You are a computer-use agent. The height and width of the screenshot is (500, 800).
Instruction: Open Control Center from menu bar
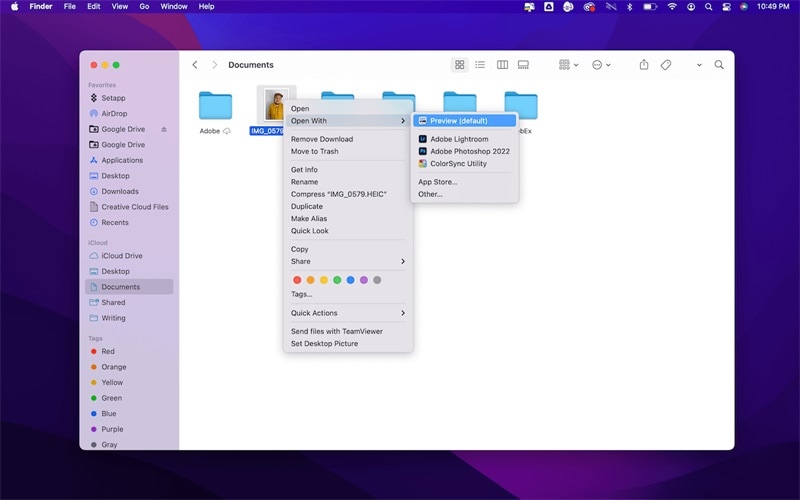click(727, 7)
